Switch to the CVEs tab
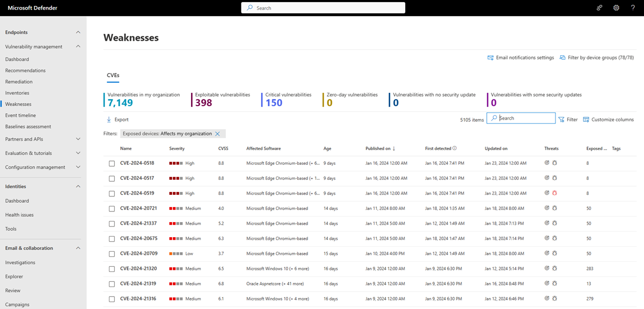 [113, 76]
